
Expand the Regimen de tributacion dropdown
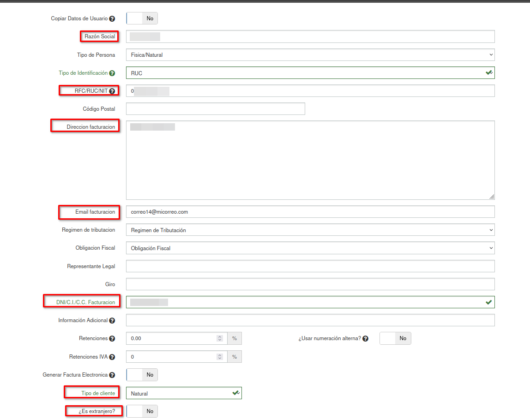[x=310, y=230]
